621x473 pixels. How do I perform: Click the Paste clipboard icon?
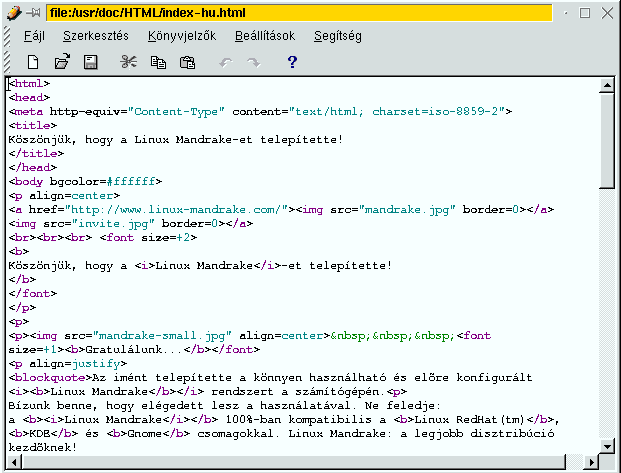point(187,62)
